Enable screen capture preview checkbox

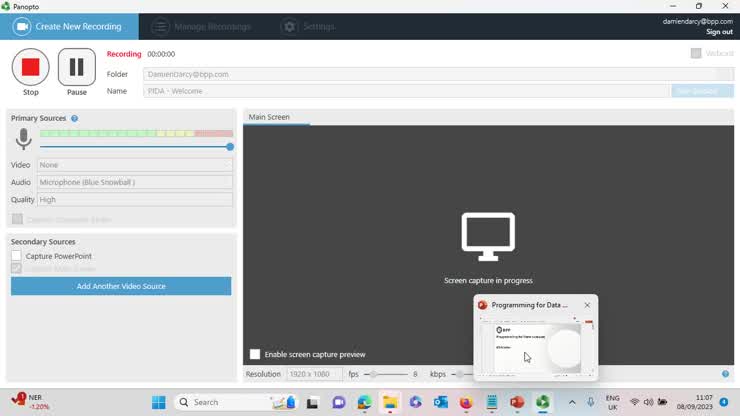(x=255, y=354)
